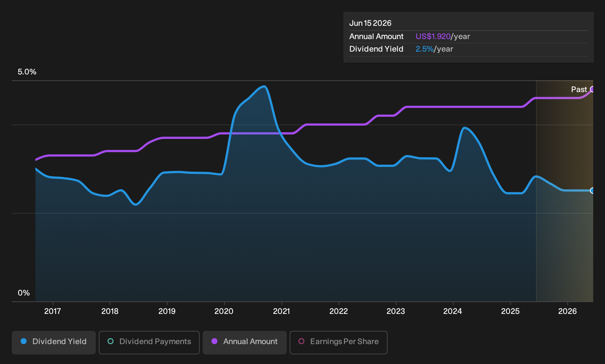Enable the Dividend Payments series
Screen dimensions: 605x364
point(149,342)
